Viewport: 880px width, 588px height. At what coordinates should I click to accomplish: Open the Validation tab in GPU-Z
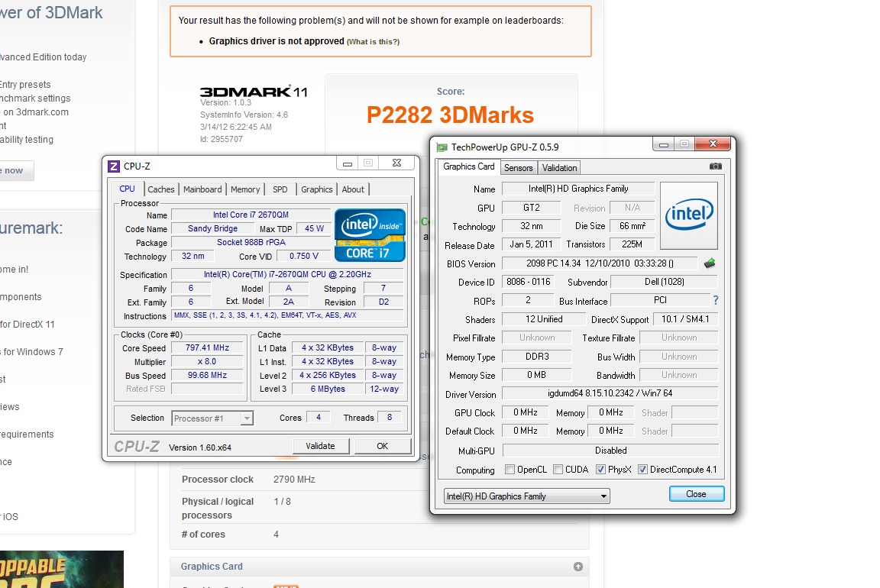point(559,168)
